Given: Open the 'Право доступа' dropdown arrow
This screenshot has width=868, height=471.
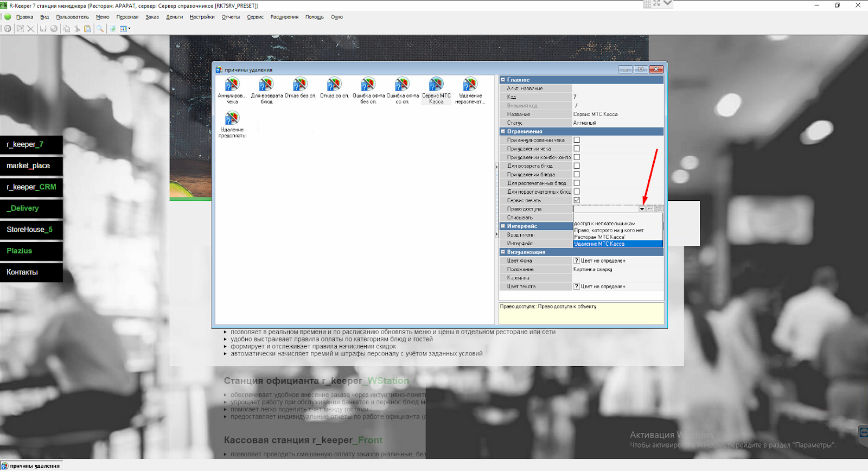Looking at the screenshot, I should pyautogui.click(x=642, y=209).
